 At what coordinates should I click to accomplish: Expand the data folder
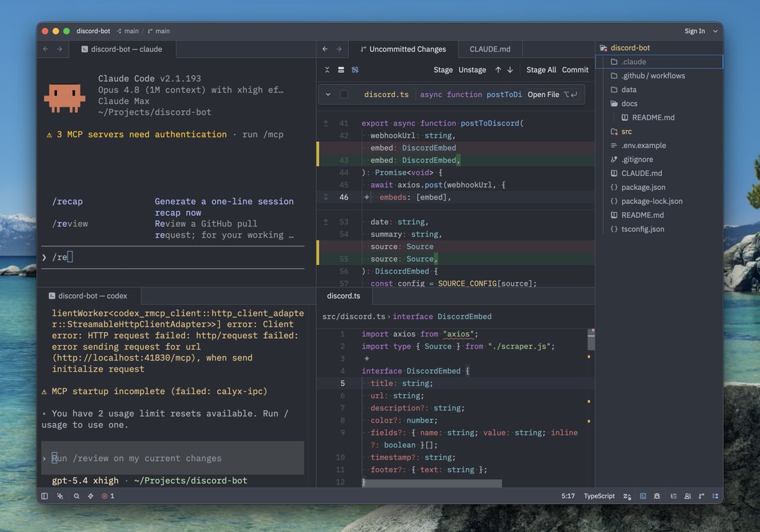pos(659,90)
